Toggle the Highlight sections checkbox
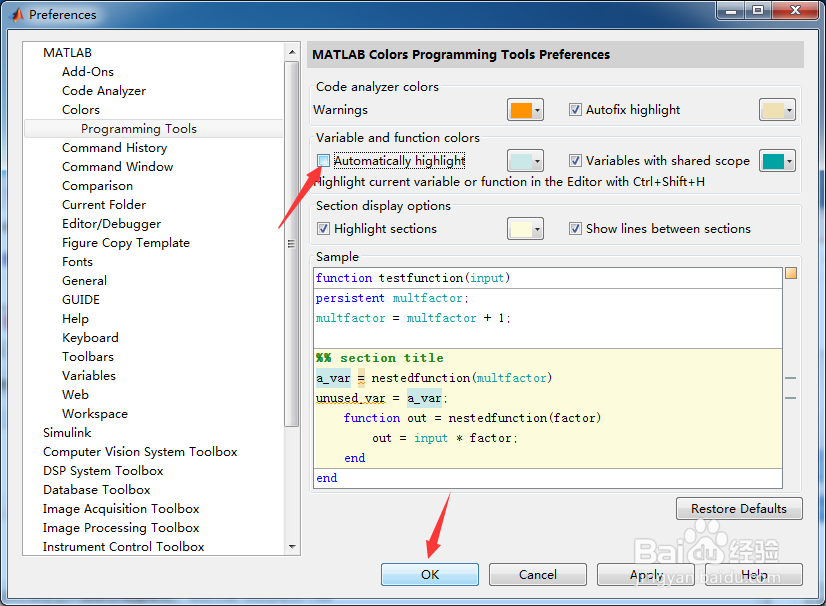The height and width of the screenshot is (606, 826). 323,229
